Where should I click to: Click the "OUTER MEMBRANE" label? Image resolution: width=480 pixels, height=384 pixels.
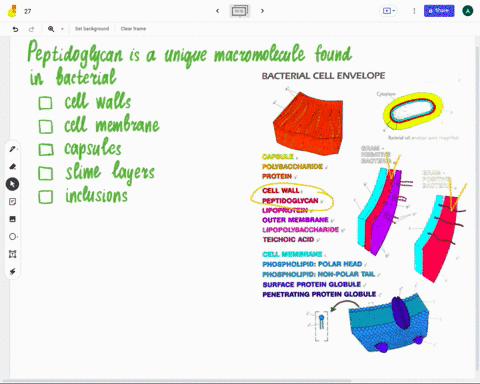coord(295,220)
